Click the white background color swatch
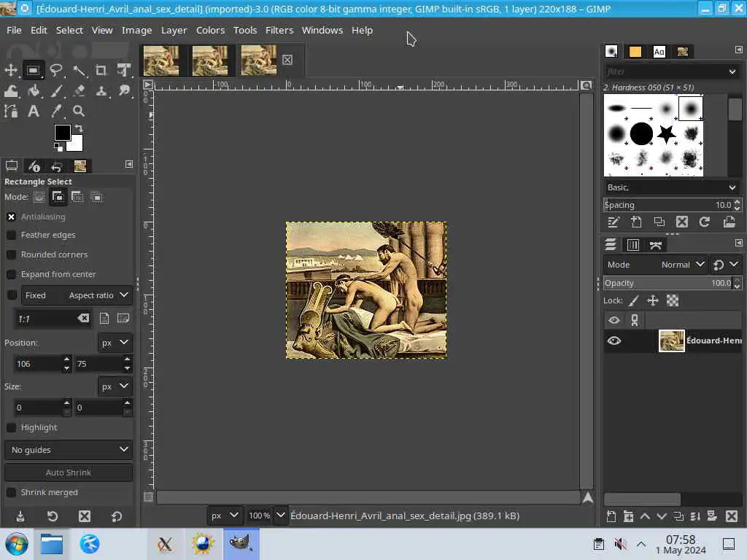The height and width of the screenshot is (560, 747). pyautogui.click(x=76, y=144)
